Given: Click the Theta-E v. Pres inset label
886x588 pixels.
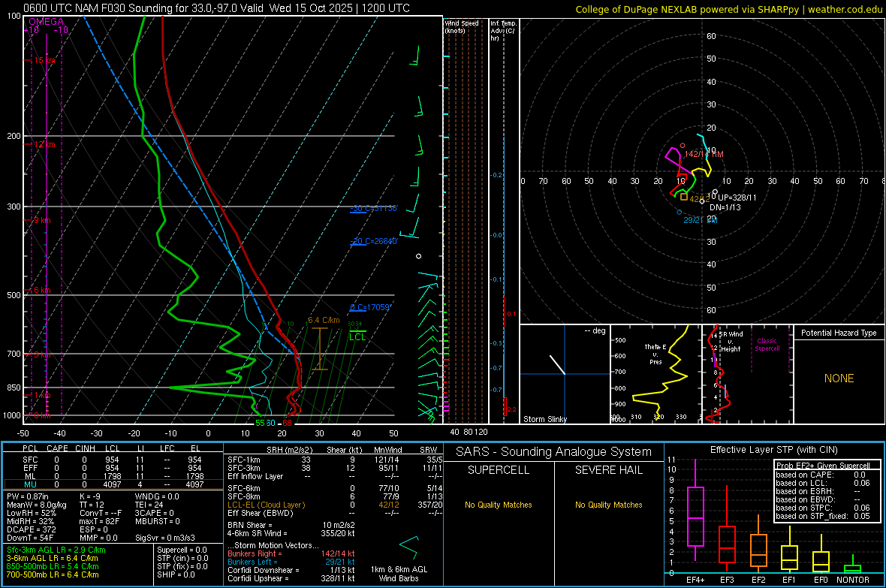Looking at the screenshot, I should point(655,354).
